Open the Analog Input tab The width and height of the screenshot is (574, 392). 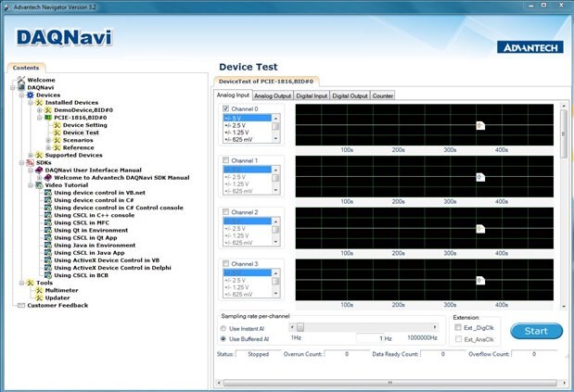233,95
